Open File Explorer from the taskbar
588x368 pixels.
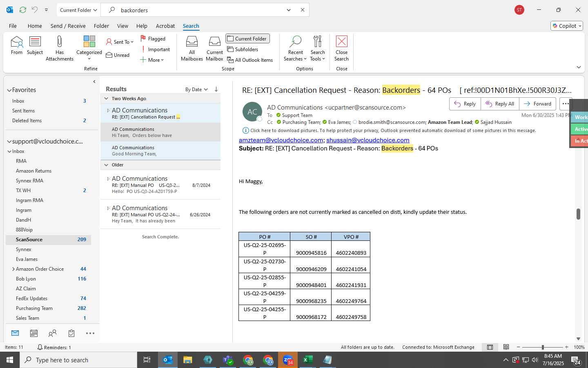tap(187, 360)
